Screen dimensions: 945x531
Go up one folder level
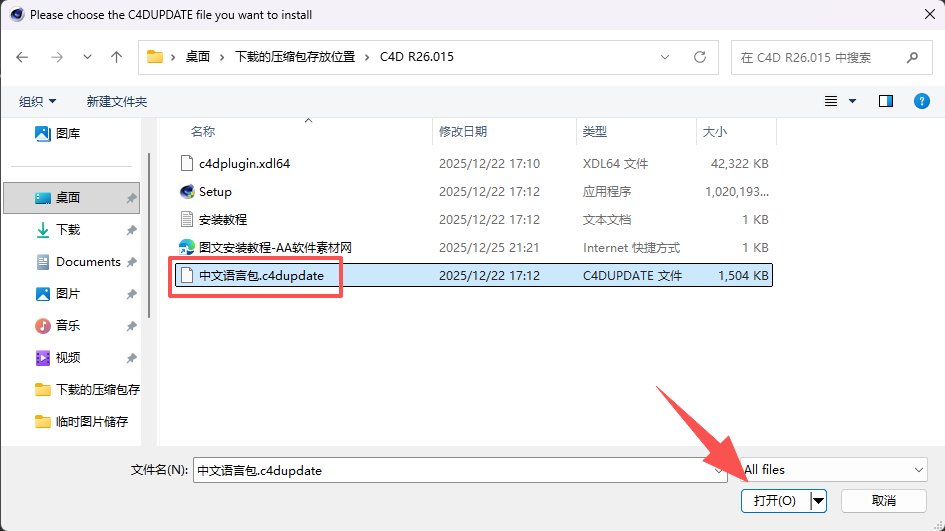click(x=116, y=57)
